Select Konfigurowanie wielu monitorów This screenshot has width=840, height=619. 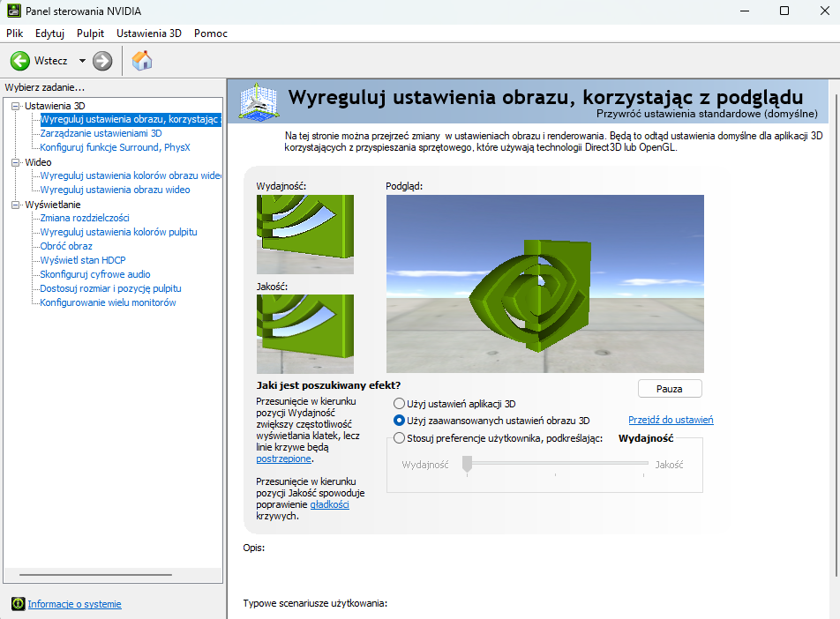point(108,302)
